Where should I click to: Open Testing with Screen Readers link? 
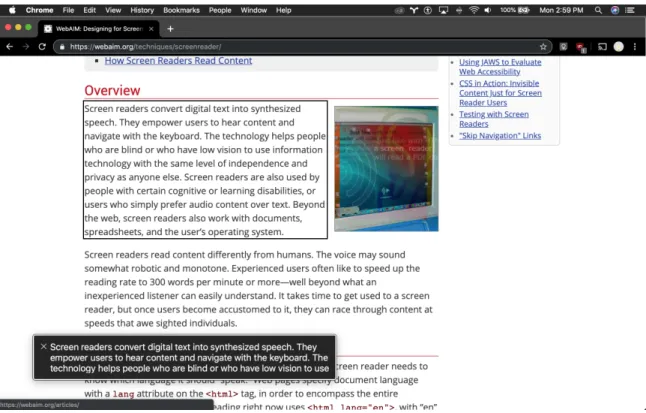coord(494,119)
